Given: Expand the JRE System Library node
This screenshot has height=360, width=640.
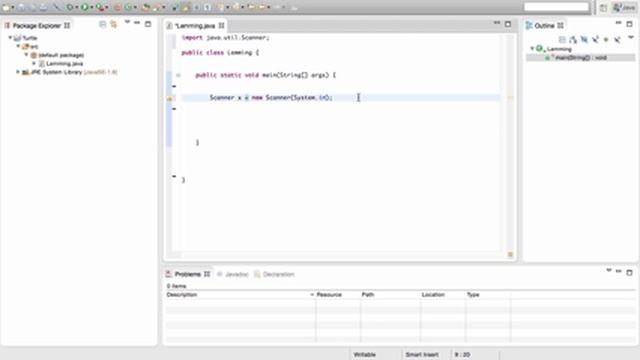Looking at the screenshot, I should 18,72.
